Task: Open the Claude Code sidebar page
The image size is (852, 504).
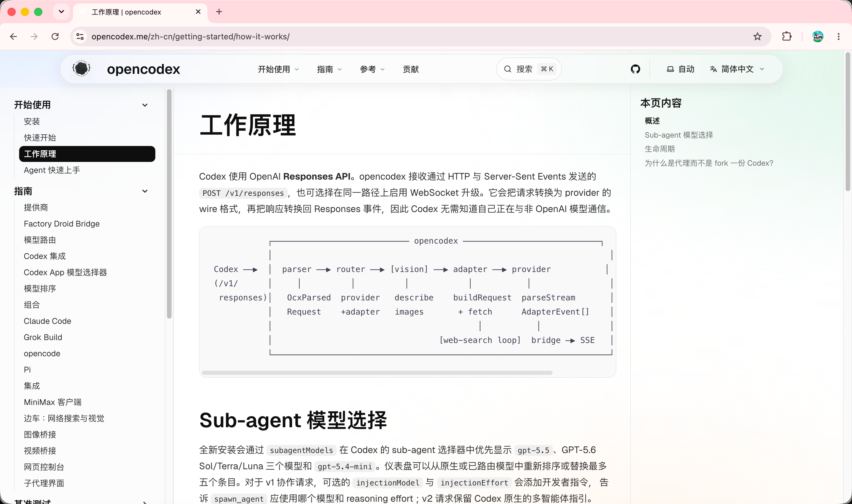Action: click(x=48, y=321)
